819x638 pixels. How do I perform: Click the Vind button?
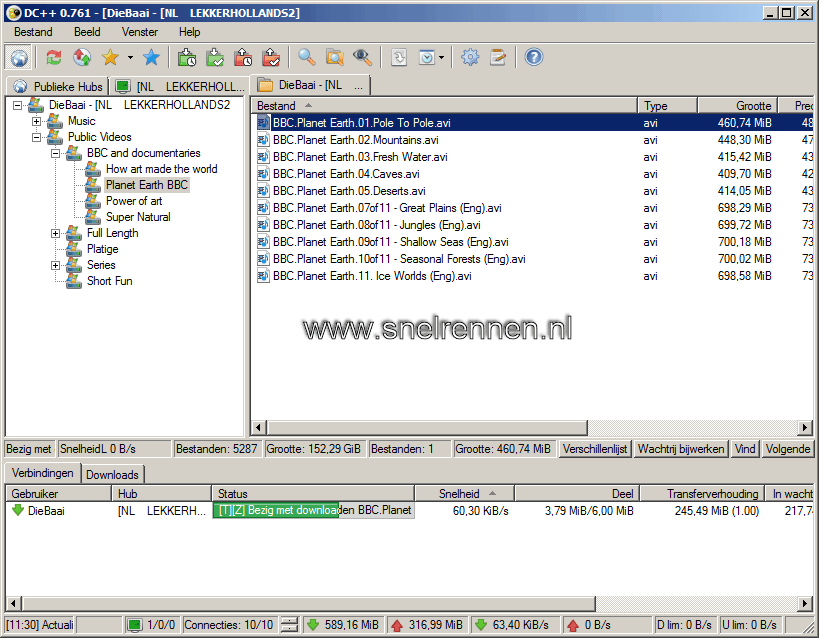tap(745, 449)
